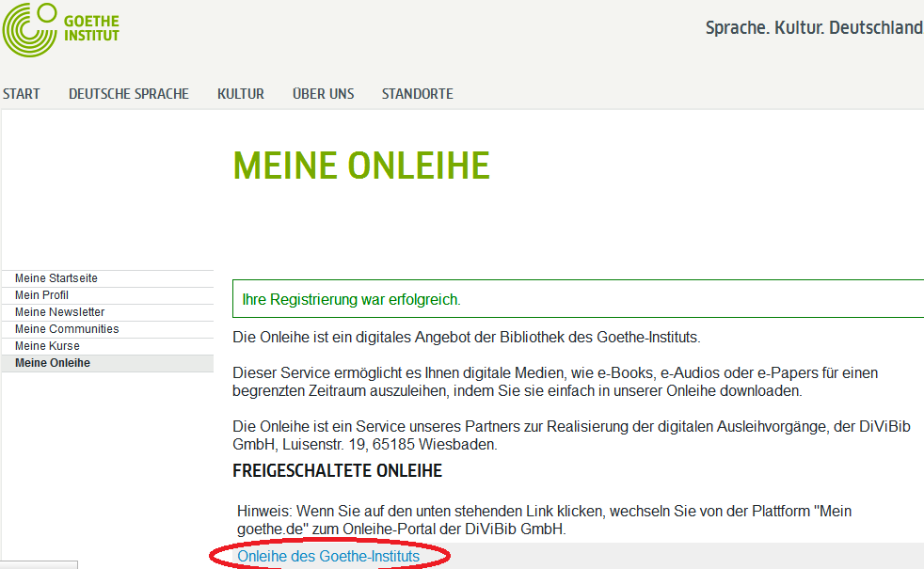Image resolution: width=924 pixels, height=569 pixels.
Task: Go to the KULTUR section
Action: pos(241,94)
